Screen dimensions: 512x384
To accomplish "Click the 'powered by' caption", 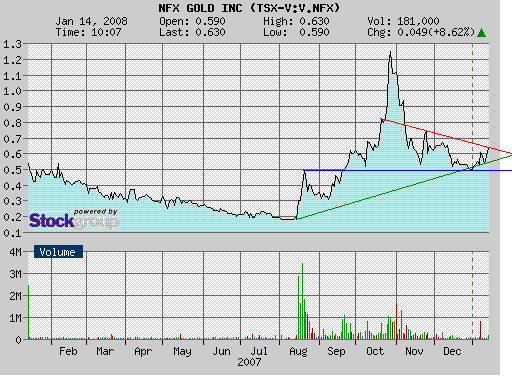I will pos(95,212).
